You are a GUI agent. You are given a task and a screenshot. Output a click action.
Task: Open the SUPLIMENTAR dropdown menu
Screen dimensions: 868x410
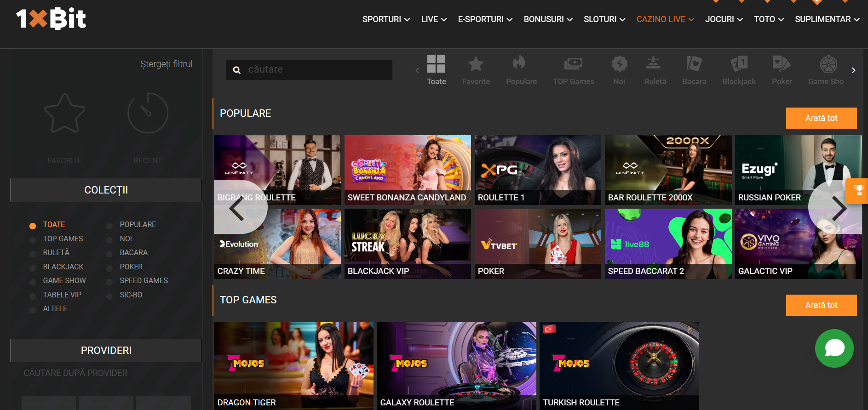(x=827, y=19)
